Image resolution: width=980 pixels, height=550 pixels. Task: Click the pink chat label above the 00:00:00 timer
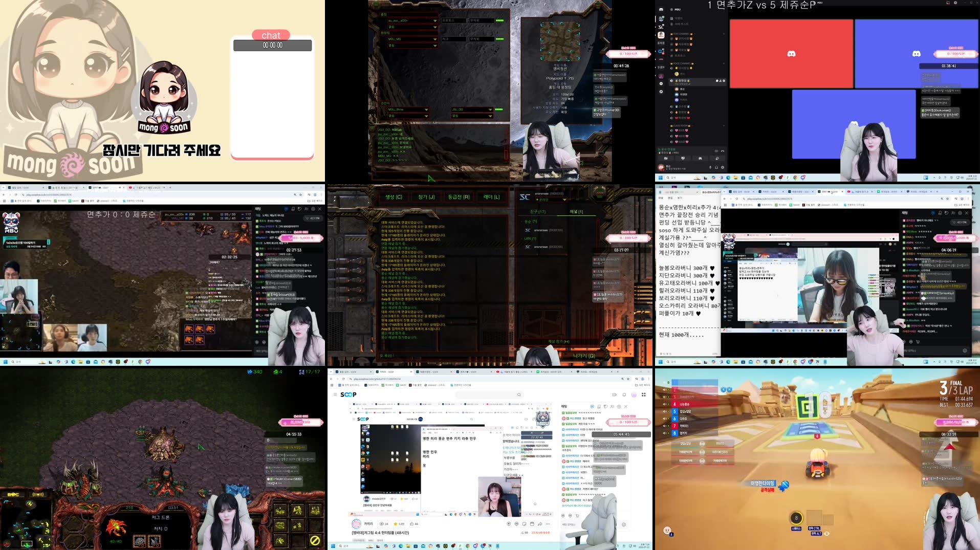271,35
